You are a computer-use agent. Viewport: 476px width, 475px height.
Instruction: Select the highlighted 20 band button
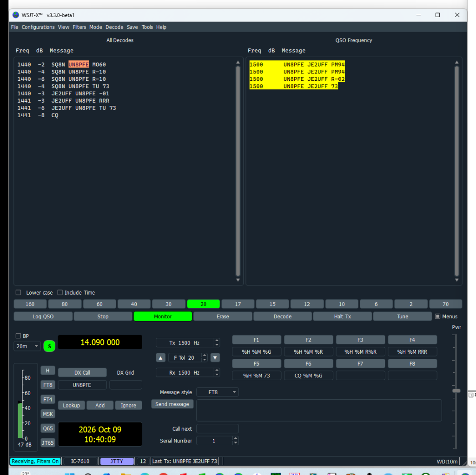204,304
